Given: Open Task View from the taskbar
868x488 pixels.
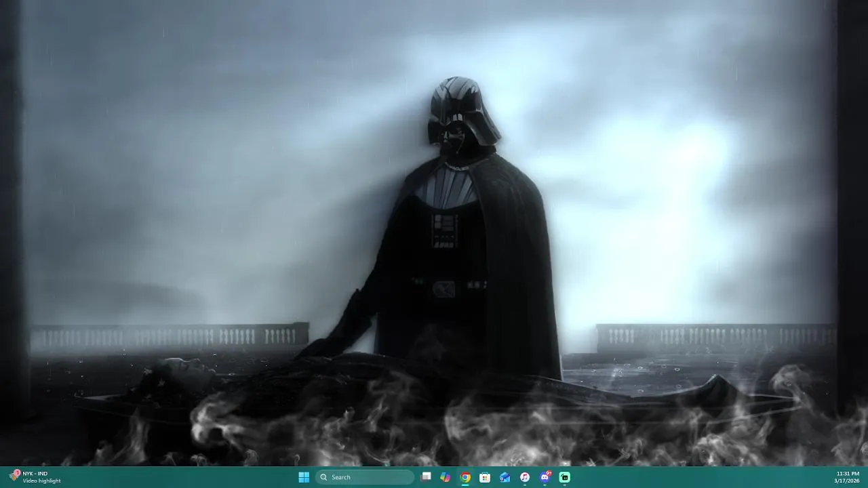Looking at the screenshot, I should (426, 477).
